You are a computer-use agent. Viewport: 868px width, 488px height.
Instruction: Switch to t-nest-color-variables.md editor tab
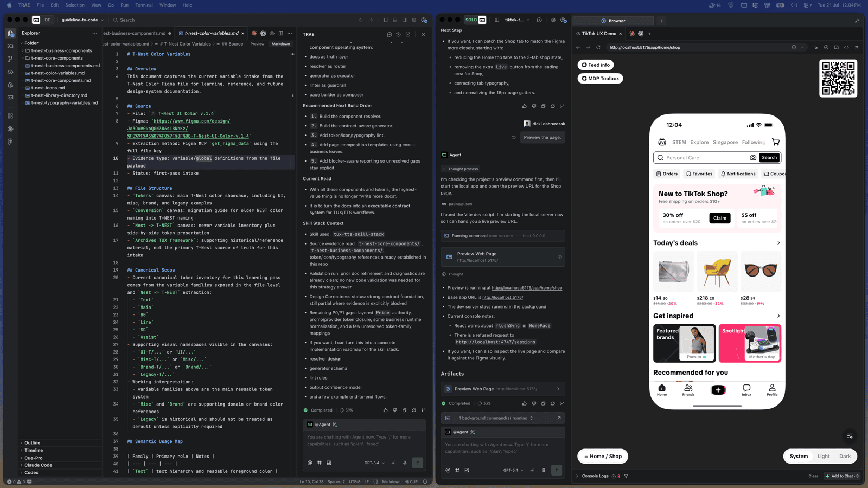coord(212,33)
